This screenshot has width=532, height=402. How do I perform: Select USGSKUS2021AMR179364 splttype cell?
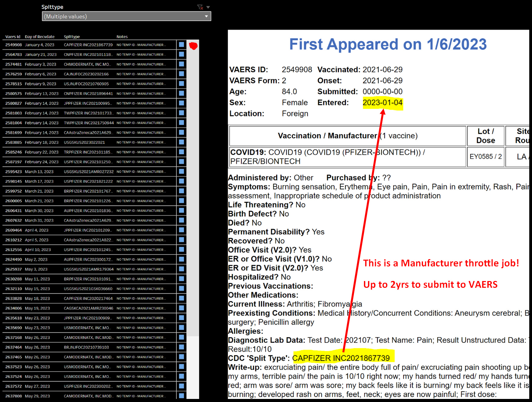tap(89, 269)
